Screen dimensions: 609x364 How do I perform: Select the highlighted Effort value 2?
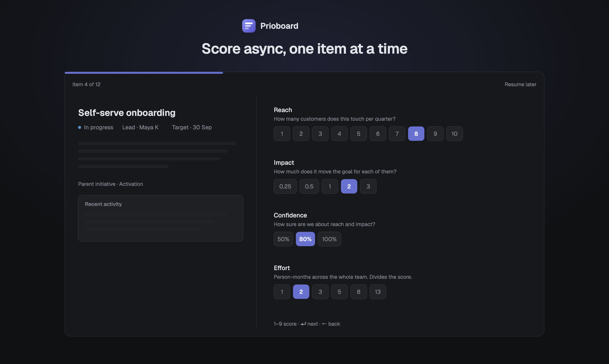(x=301, y=292)
